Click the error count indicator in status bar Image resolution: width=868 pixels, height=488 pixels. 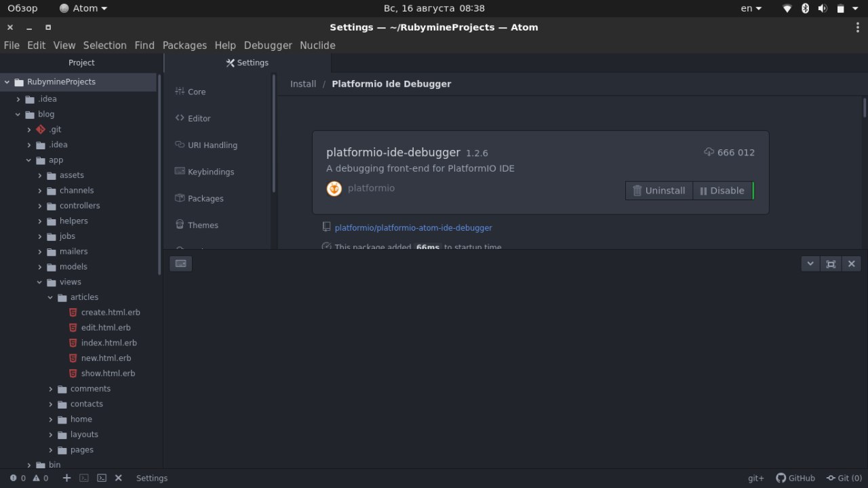(x=18, y=478)
